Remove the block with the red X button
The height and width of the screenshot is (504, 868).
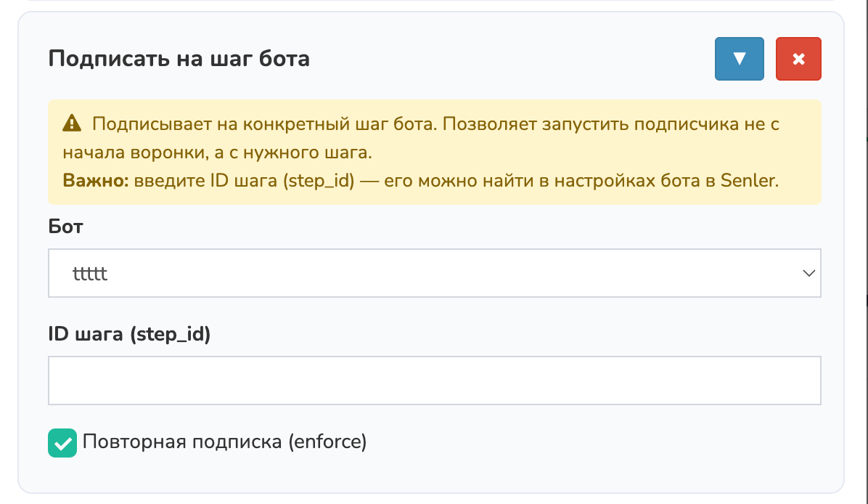click(x=798, y=59)
